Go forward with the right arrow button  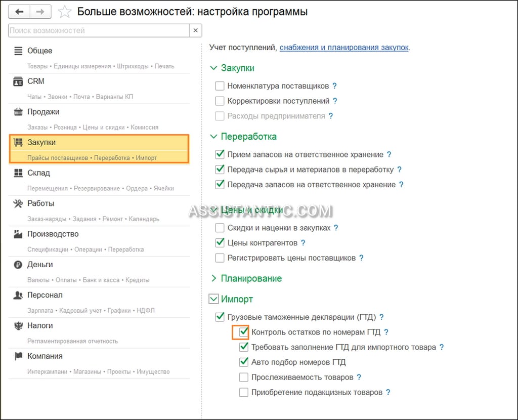pos(40,12)
